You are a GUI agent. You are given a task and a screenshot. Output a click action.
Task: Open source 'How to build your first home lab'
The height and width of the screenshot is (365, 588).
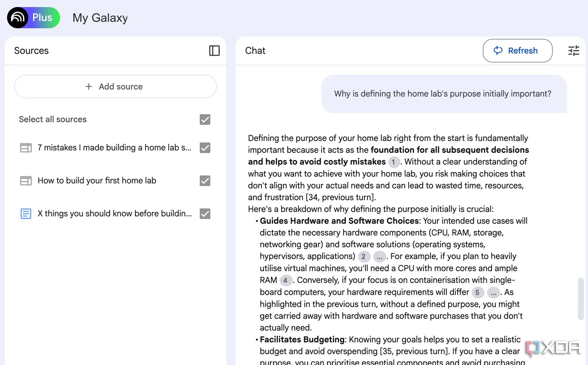pyautogui.click(x=97, y=180)
